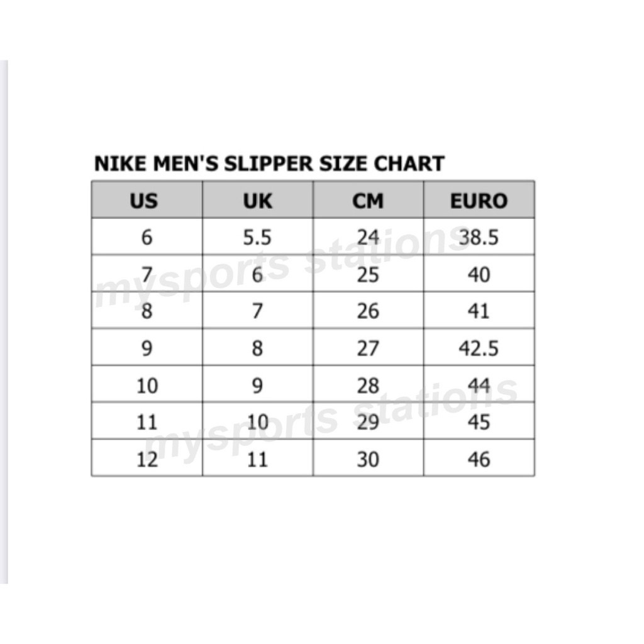Click the EURO 44 cell
The height and width of the screenshot is (644, 644).
click(x=479, y=385)
